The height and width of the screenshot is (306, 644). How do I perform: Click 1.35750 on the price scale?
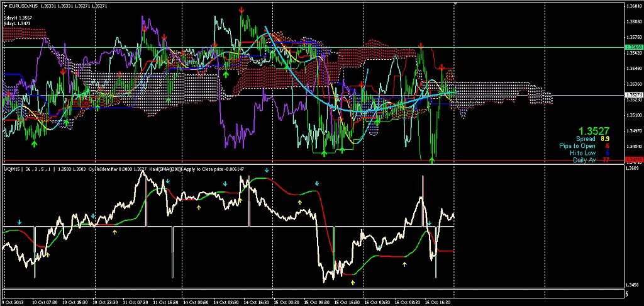633,37
